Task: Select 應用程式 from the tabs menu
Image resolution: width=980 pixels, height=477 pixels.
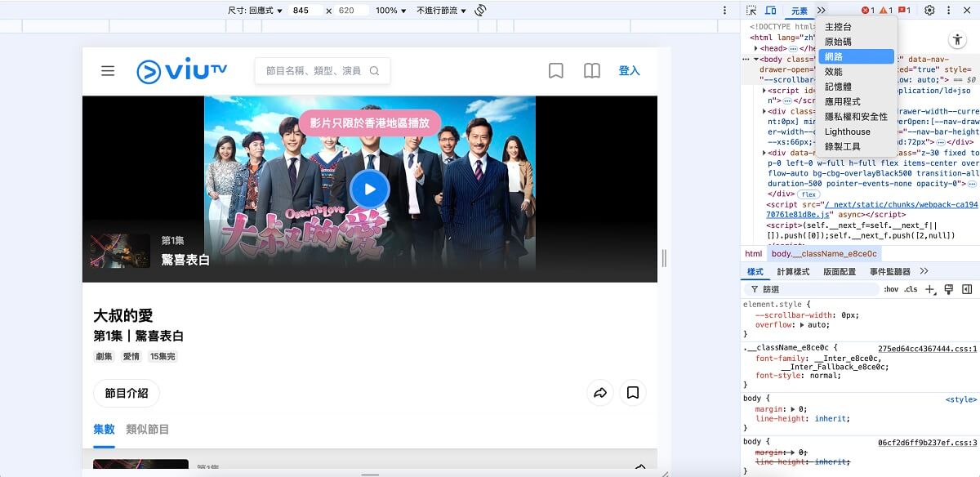Action: coord(856,101)
